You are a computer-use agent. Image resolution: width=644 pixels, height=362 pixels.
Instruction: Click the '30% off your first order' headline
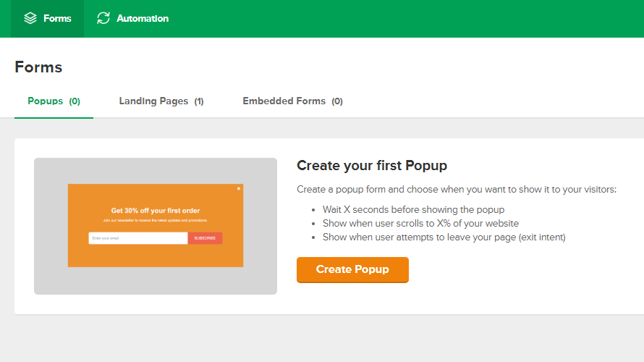155,211
